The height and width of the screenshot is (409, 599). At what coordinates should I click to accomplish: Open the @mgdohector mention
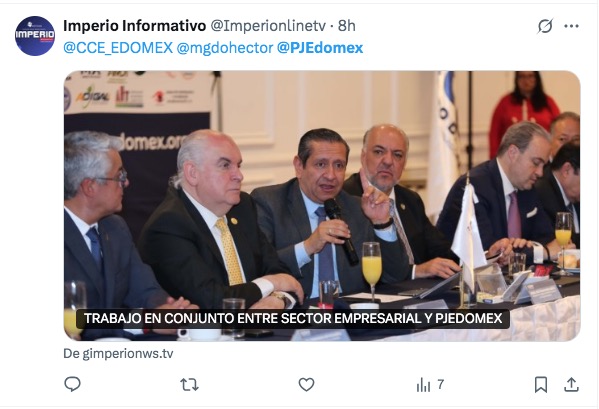(225, 48)
